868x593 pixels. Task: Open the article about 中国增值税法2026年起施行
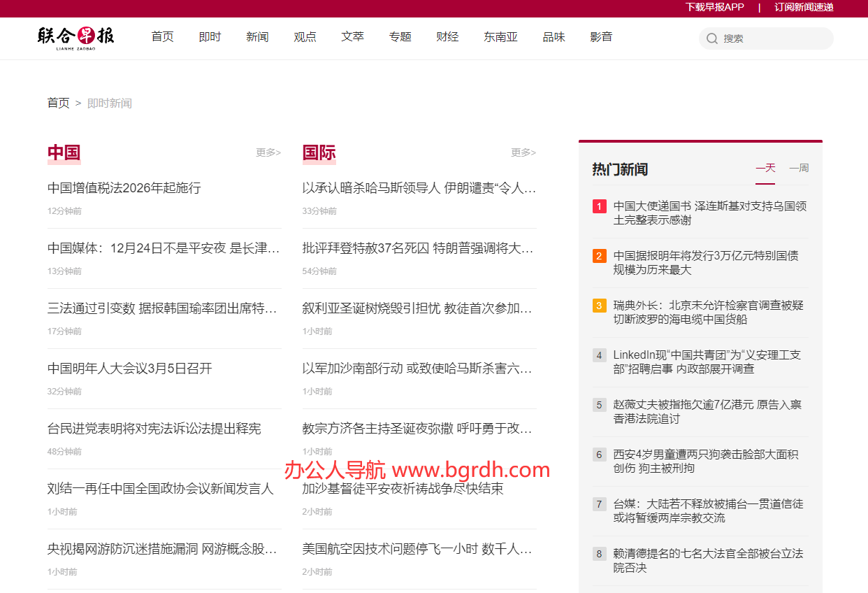(124, 188)
